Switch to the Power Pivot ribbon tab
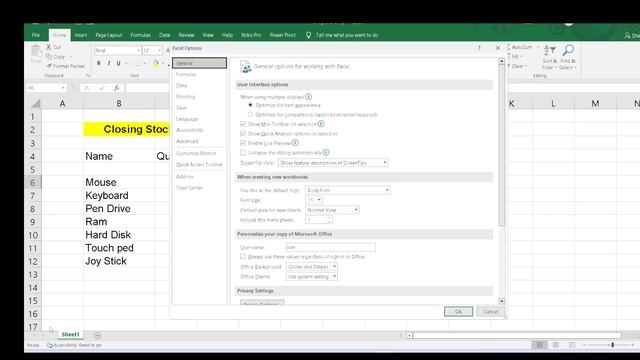This screenshot has width=640, height=360. [282, 35]
